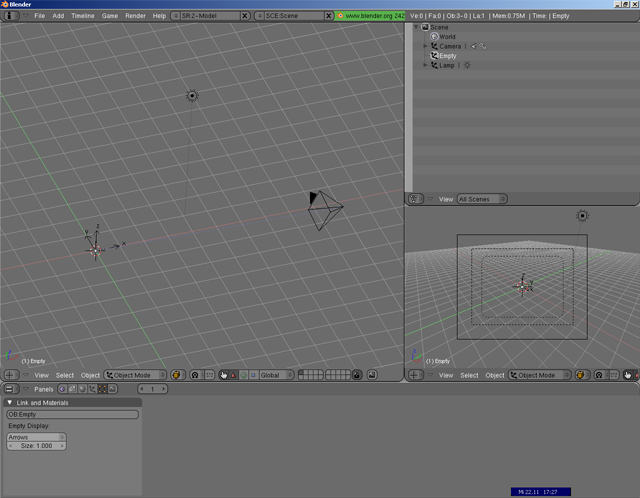Click the Blender.org logo link icon
Viewport: 640px width, 498px height.
click(x=340, y=16)
